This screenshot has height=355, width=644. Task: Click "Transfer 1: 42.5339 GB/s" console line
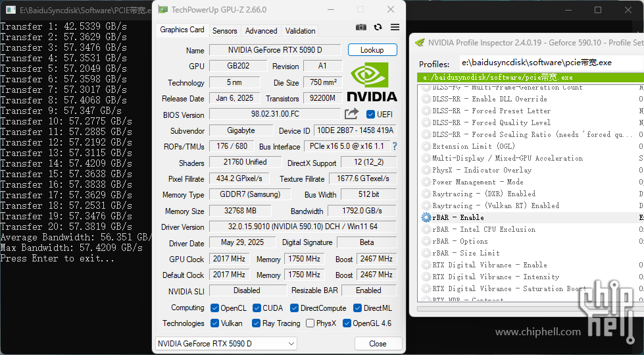click(64, 26)
